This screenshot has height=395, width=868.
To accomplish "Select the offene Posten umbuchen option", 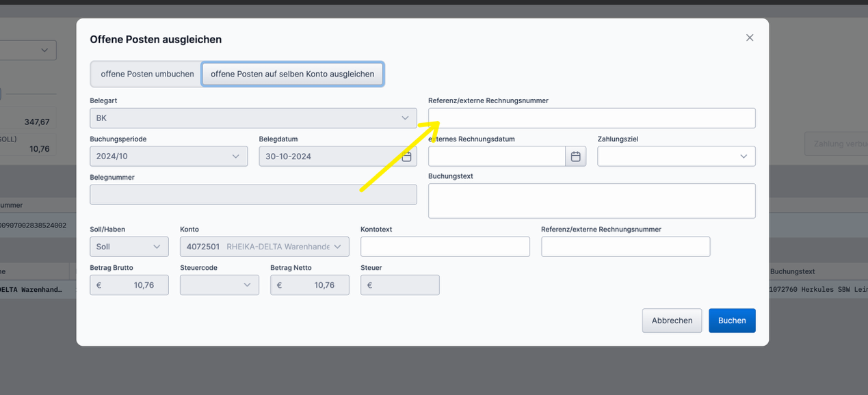I will click(x=146, y=73).
